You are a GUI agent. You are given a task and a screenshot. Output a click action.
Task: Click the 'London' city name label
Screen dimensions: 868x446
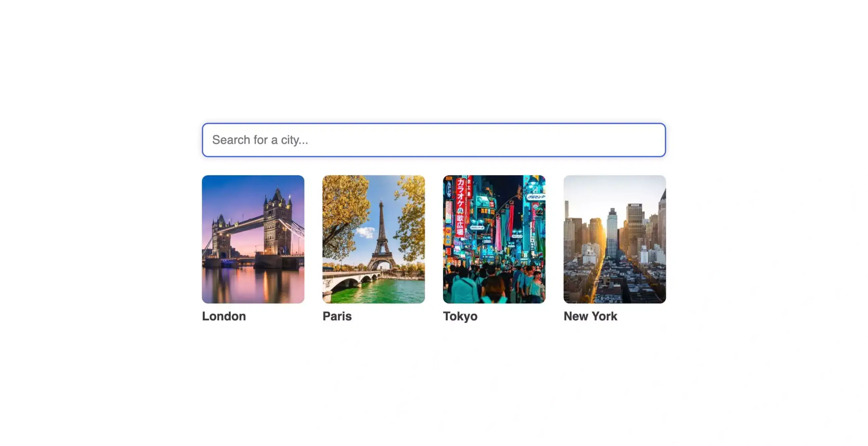point(224,316)
